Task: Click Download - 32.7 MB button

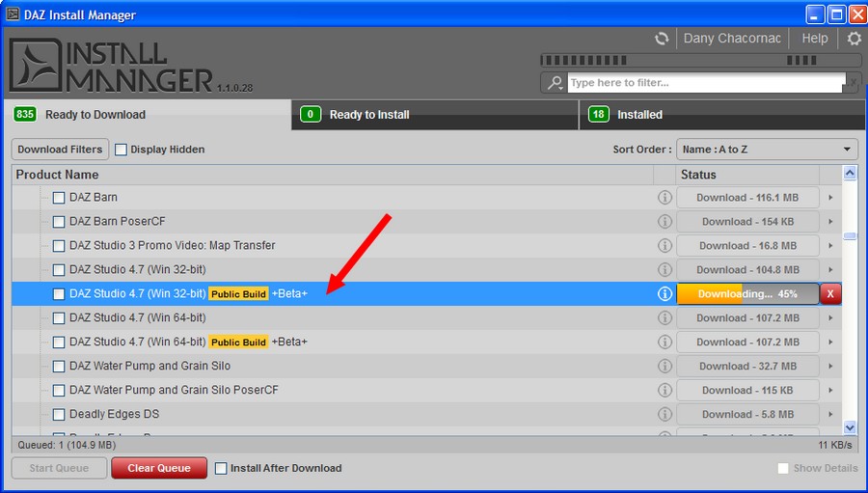Action: pyautogui.click(x=747, y=367)
